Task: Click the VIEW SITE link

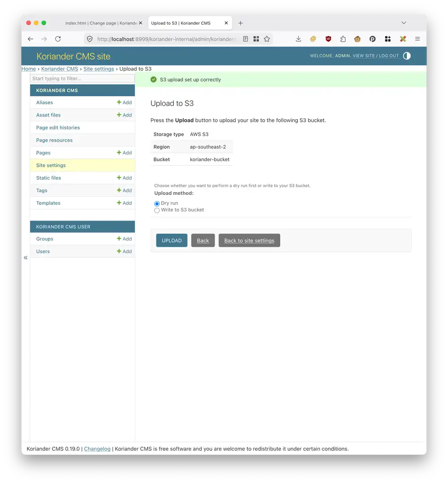Action: coord(364,56)
